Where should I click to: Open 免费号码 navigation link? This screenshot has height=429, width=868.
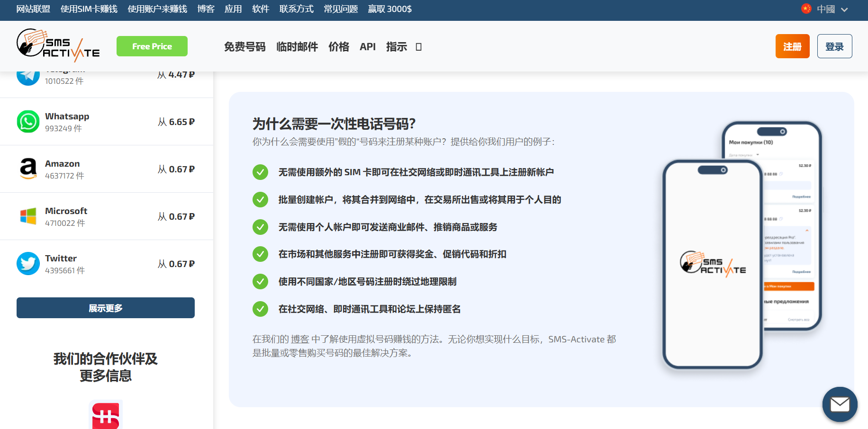(245, 47)
